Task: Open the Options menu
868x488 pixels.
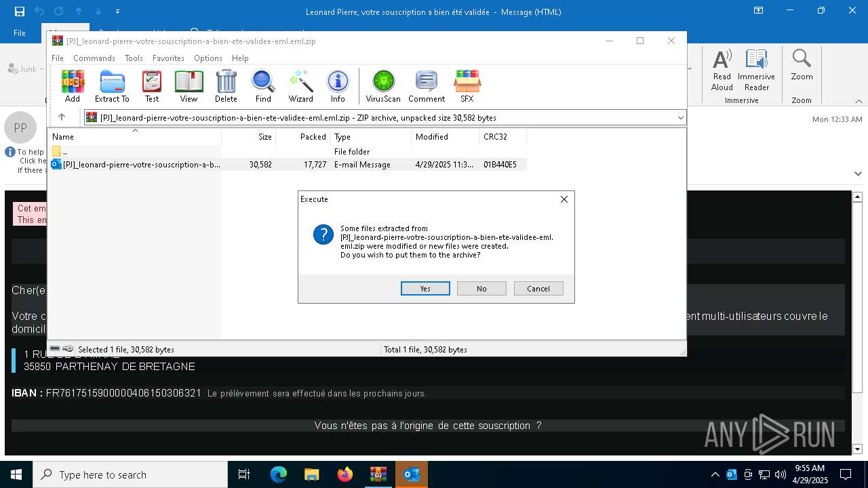Action: [x=208, y=58]
